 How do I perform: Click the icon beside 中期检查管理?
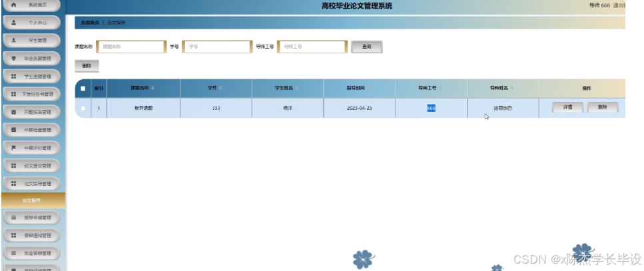tap(13, 130)
